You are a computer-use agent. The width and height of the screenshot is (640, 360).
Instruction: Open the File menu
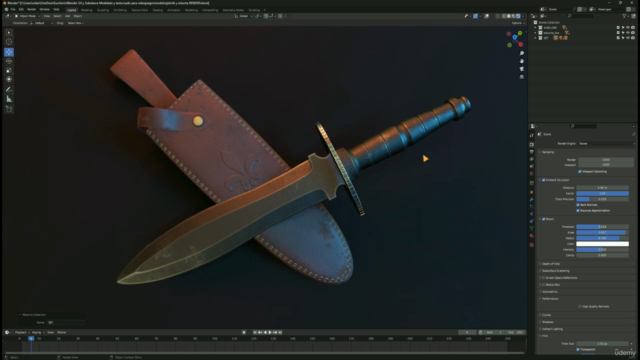(x=13, y=9)
